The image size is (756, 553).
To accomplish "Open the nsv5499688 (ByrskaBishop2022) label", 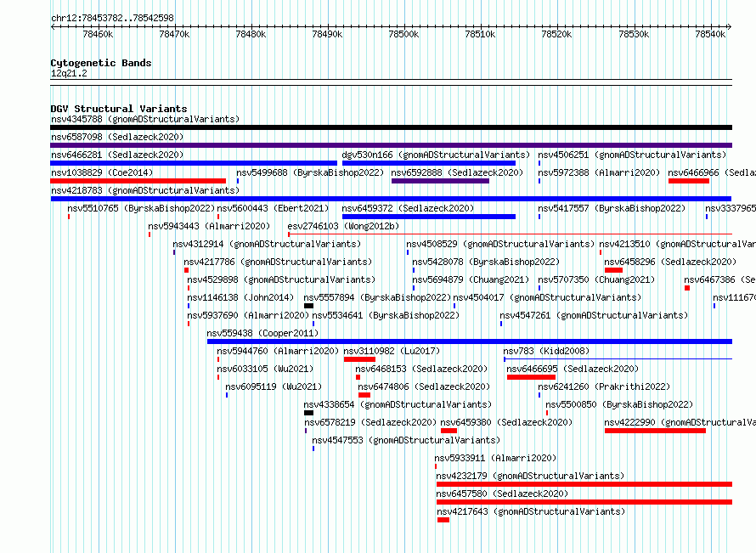I will [310, 172].
